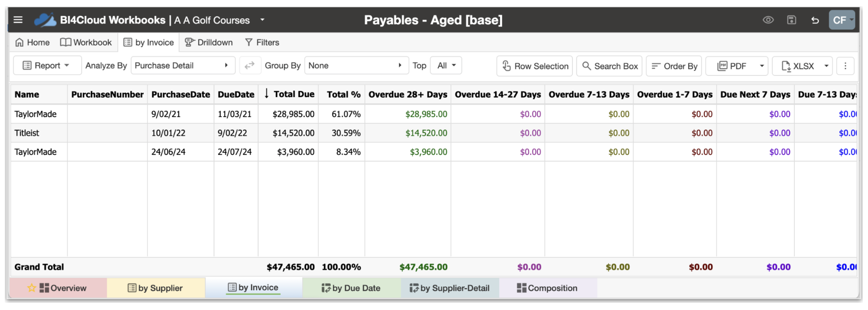The image size is (868, 310).
Task: Click the BI4Cloud cloud logo
Action: [x=45, y=20]
